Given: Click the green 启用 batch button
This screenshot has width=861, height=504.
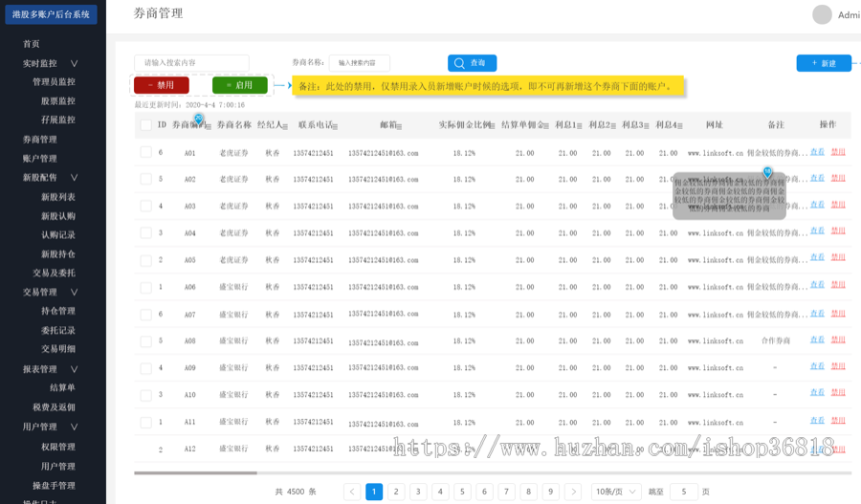Looking at the screenshot, I should (x=240, y=85).
